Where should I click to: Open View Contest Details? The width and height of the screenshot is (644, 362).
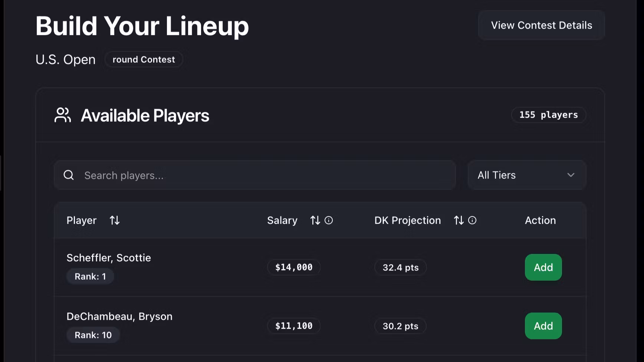coord(541,25)
